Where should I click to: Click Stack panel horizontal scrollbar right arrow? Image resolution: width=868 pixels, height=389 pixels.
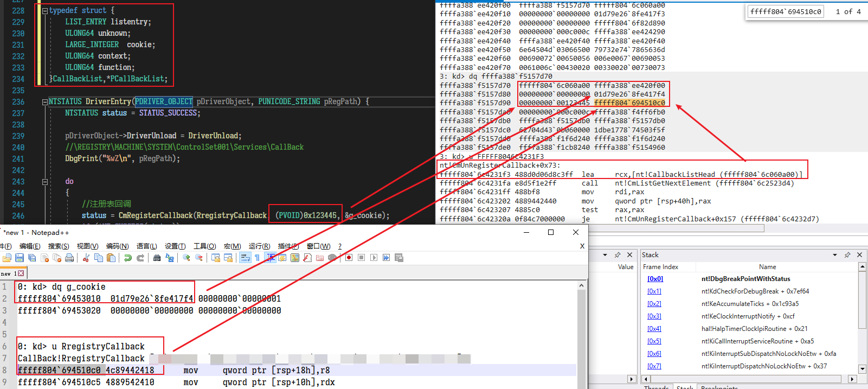coord(852,379)
